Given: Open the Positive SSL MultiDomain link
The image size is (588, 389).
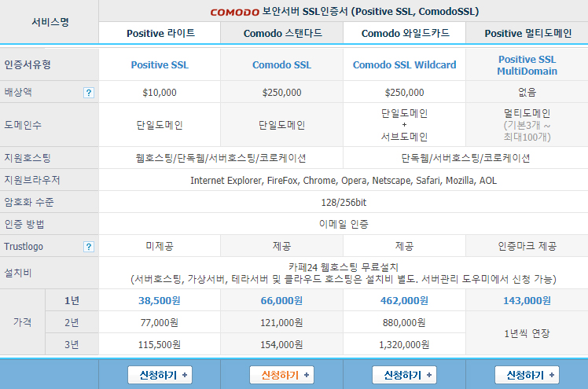Looking at the screenshot, I should tap(527, 65).
